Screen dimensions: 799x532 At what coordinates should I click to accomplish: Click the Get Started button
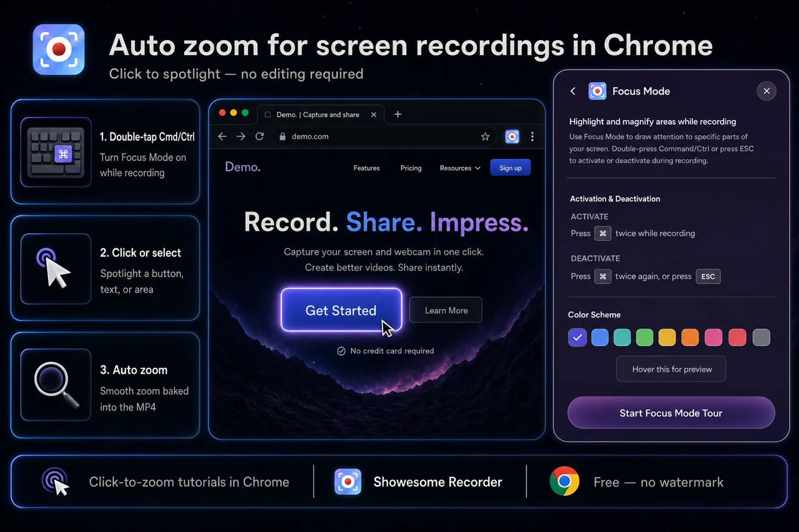[341, 310]
